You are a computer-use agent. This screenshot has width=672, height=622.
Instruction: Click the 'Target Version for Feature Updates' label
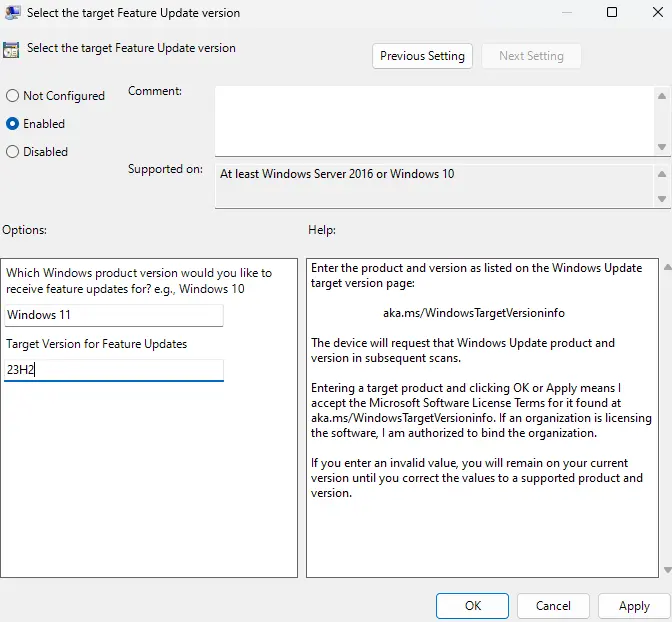[x=96, y=344]
